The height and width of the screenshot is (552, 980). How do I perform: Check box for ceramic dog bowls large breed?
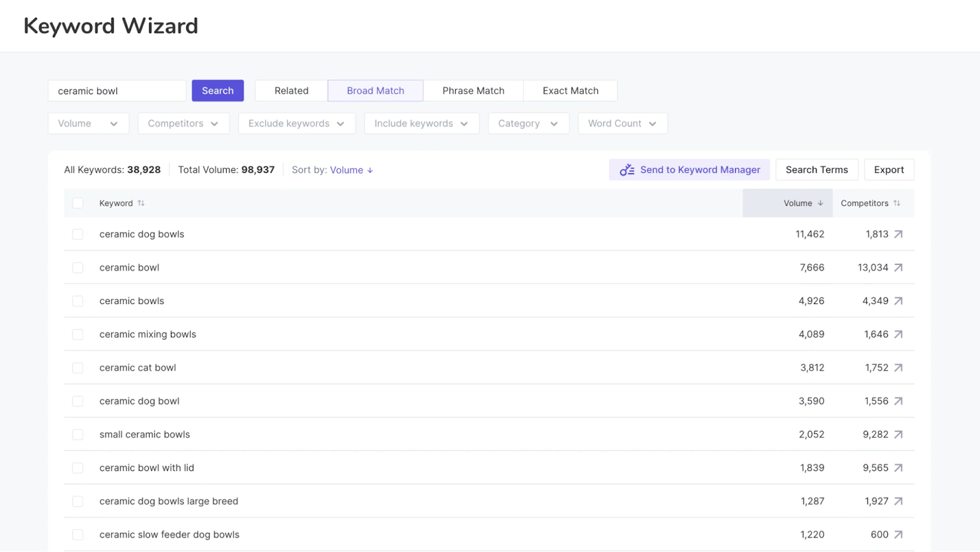click(78, 501)
